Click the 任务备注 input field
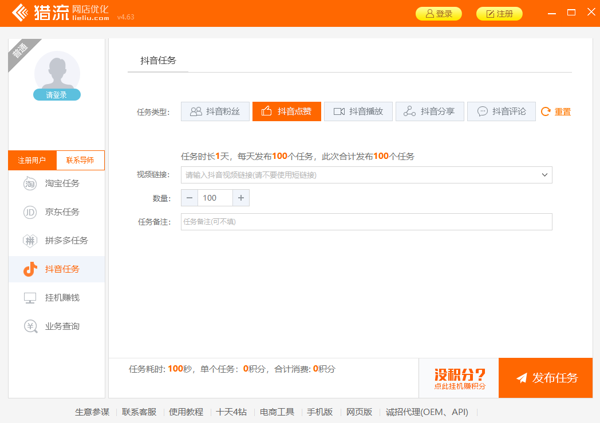Viewport: 600px width, 423px height. tap(366, 222)
